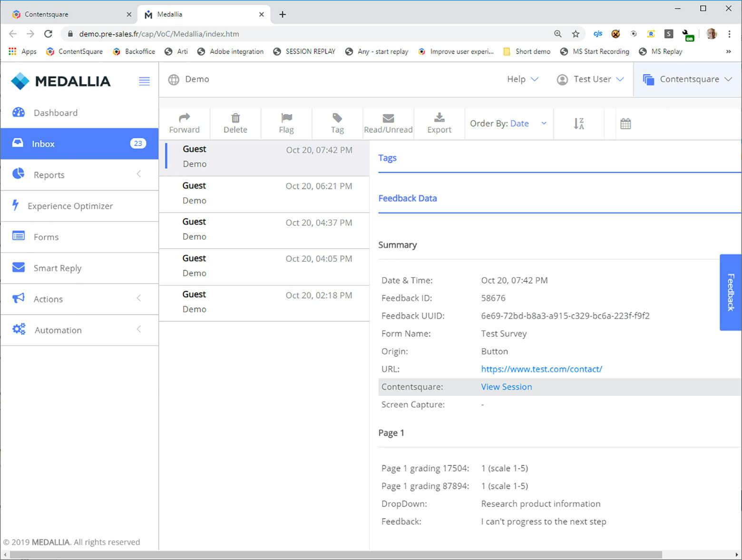The image size is (742, 560).
Task: Bookmark this page with the star icon
Action: tap(576, 34)
